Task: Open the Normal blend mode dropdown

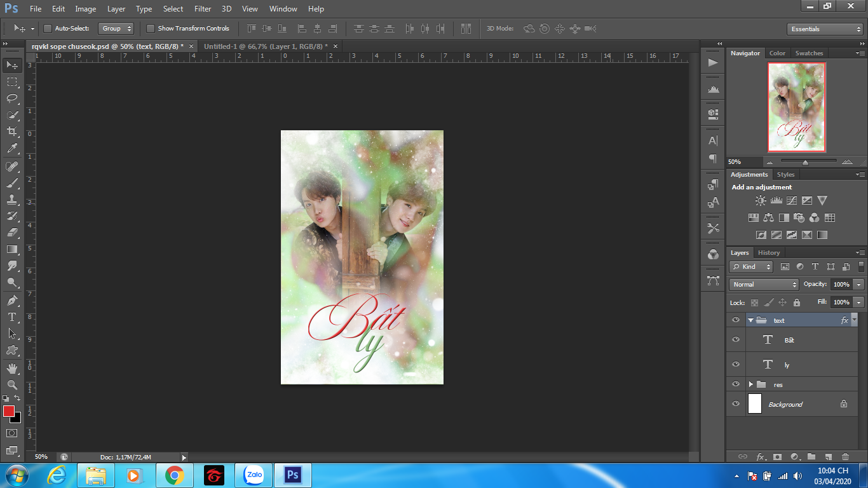Action: [x=764, y=285]
